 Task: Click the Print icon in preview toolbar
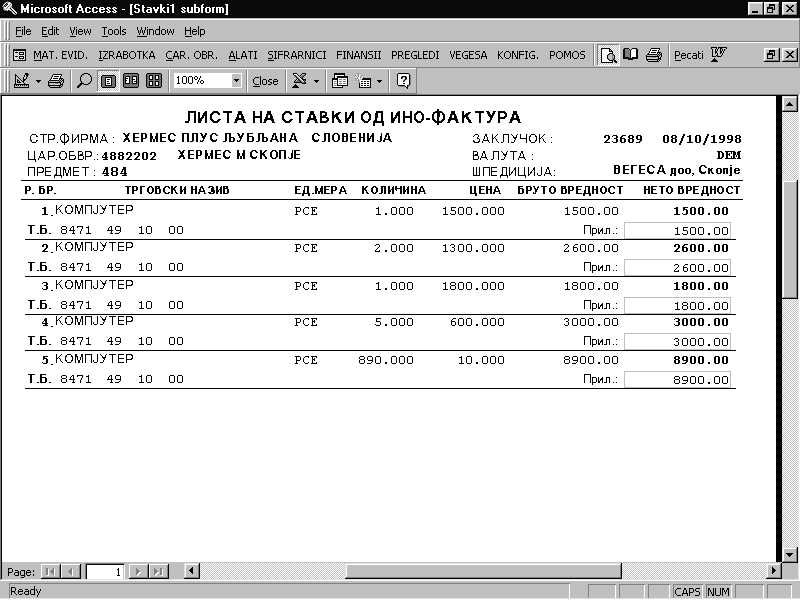[x=56, y=80]
